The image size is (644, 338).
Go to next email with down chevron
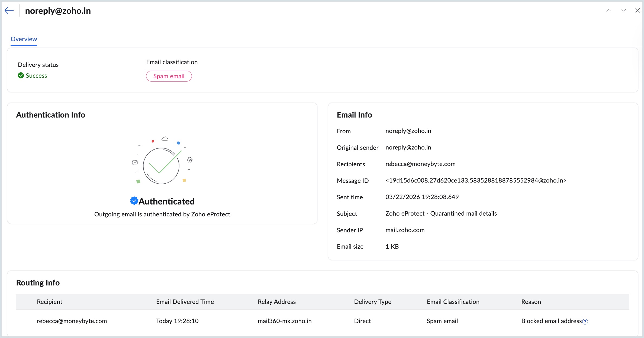point(623,11)
